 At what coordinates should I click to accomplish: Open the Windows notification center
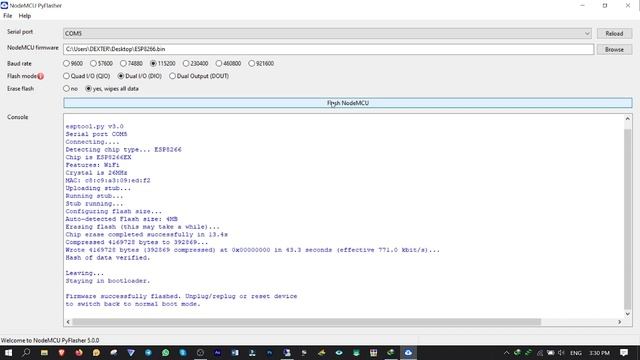[624, 352]
